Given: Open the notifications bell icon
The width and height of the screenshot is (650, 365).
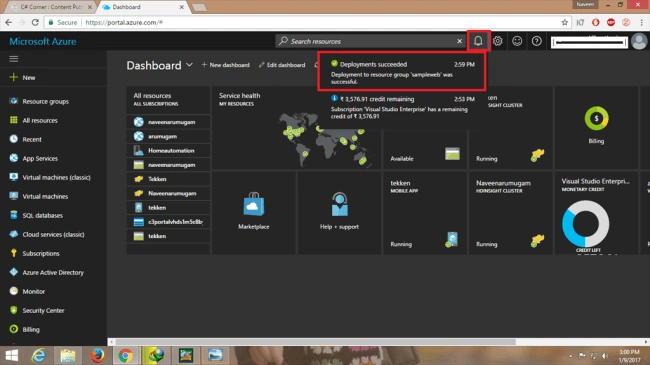Looking at the screenshot, I should coord(478,41).
